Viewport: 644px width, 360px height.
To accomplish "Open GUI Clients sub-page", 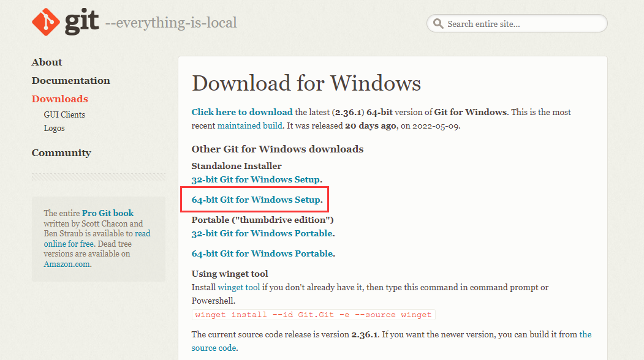I will coord(64,114).
